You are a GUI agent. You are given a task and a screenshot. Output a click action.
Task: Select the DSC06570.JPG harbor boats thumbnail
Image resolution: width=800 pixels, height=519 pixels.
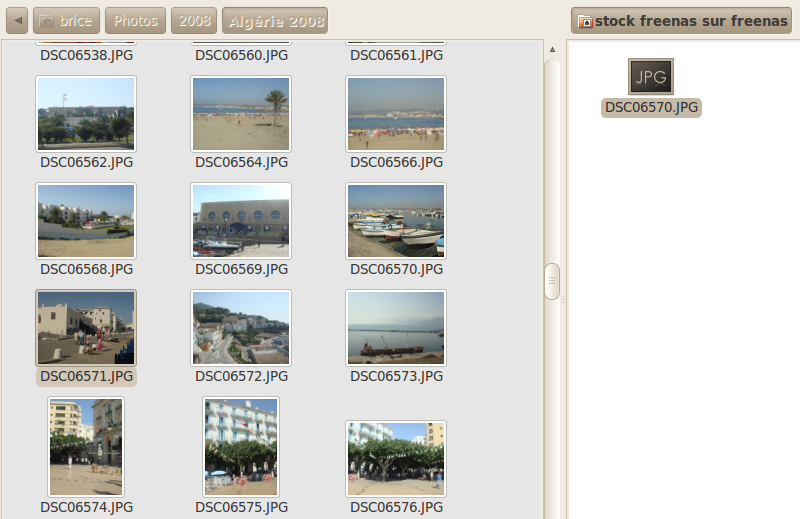pos(396,221)
